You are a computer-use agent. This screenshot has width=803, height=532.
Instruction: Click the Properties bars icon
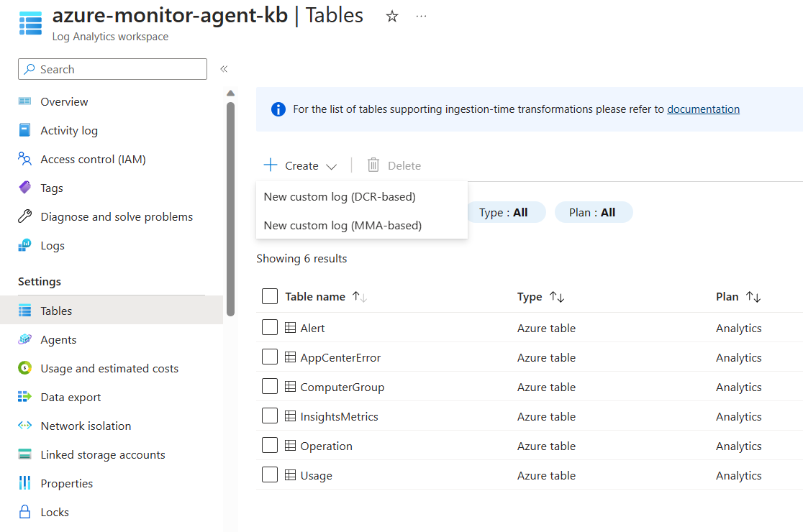click(24, 483)
